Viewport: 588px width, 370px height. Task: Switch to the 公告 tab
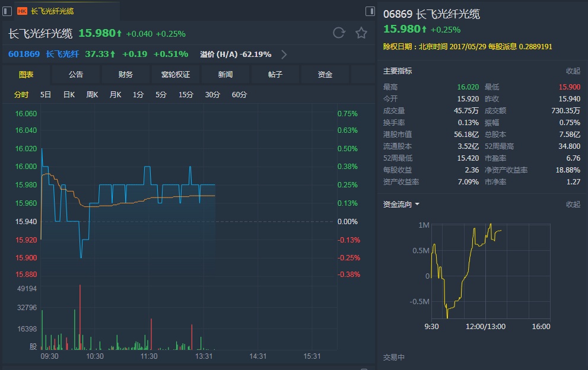(x=76, y=75)
